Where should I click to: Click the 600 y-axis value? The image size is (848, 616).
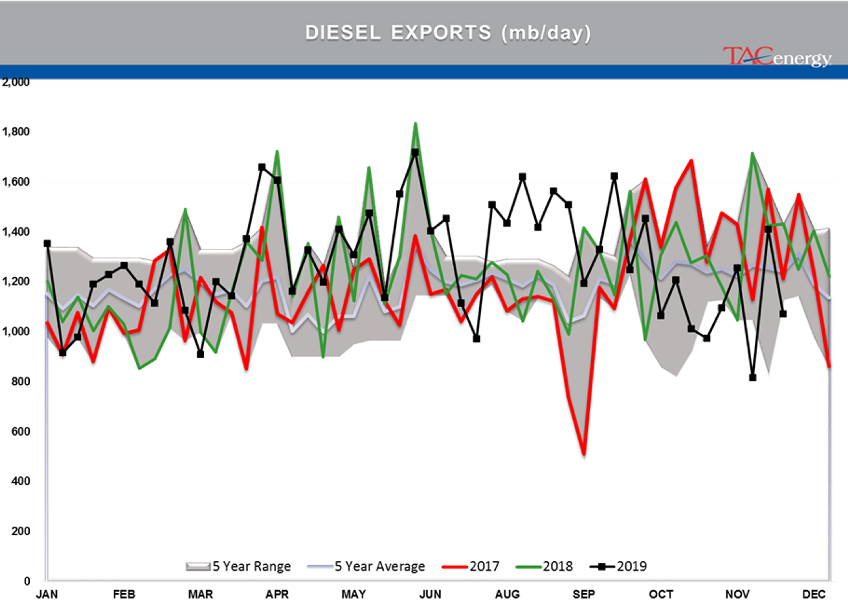21,431
